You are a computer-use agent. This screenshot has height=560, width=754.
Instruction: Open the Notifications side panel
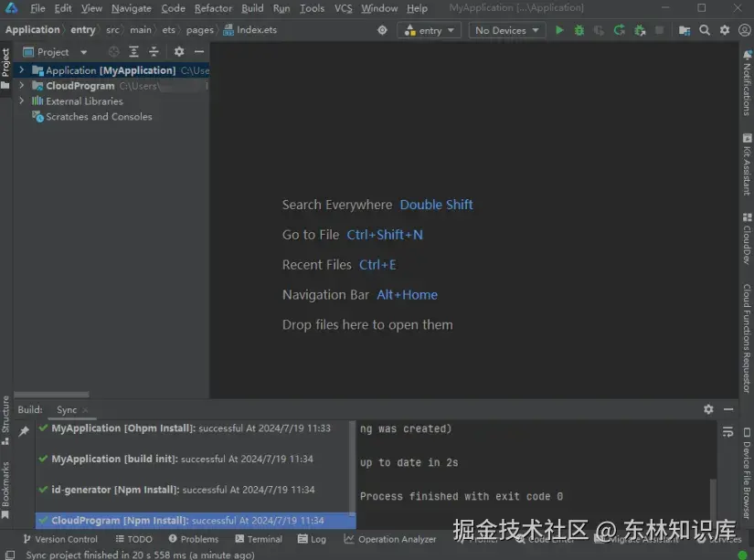click(747, 83)
